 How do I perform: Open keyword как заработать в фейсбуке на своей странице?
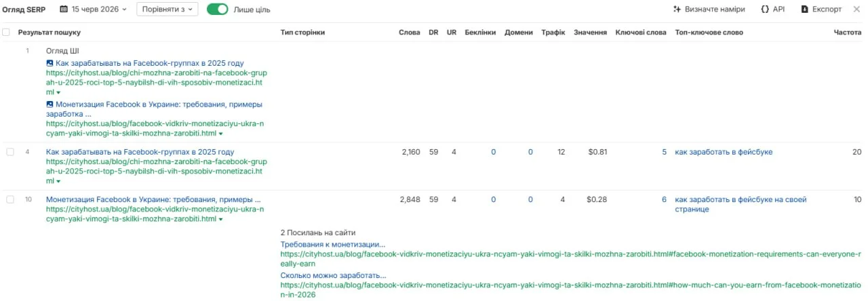[x=741, y=204]
